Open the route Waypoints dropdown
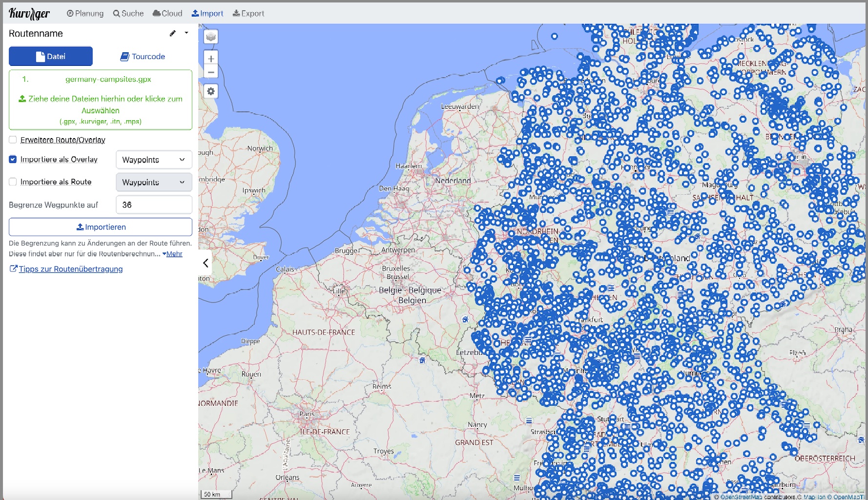The height and width of the screenshot is (500, 868). (154, 182)
